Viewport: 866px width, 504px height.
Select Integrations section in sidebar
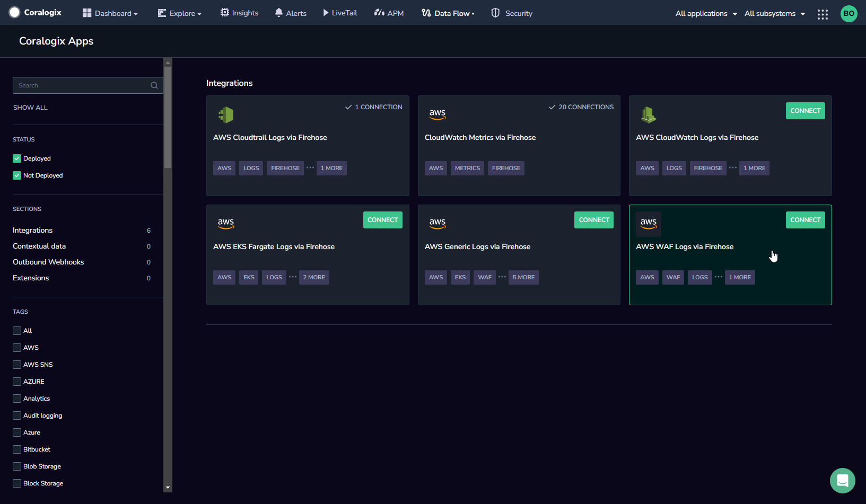pos(82,231)
